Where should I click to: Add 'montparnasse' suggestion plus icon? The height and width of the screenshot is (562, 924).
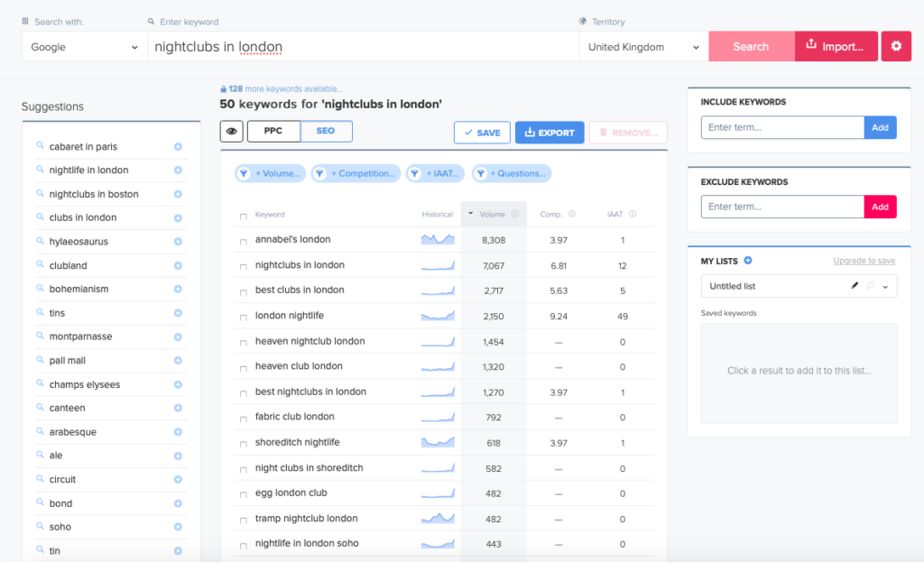(x=178, y=337)
